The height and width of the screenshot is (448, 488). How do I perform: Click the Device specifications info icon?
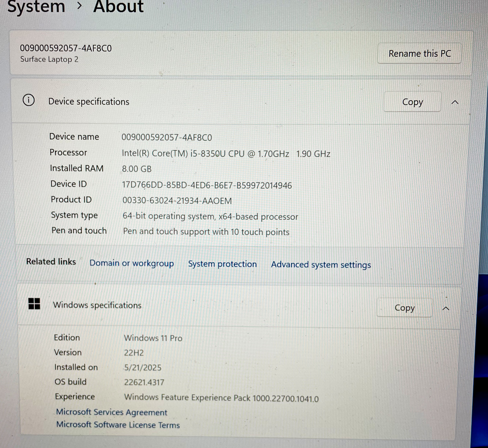click(x=29, y=100)
